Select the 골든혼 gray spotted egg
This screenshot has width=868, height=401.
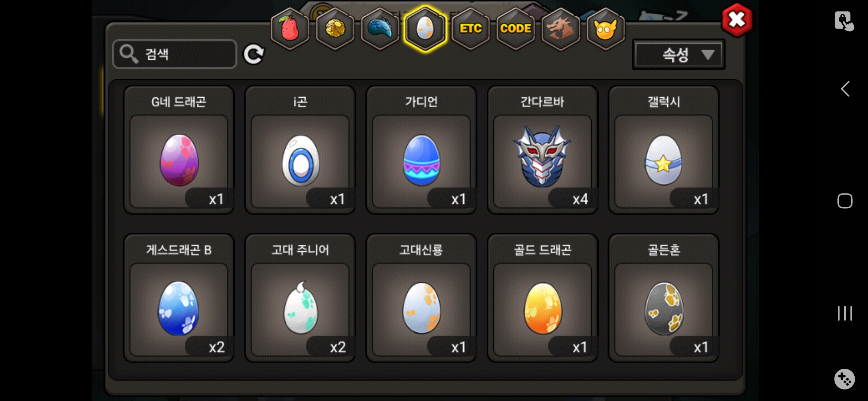(x=664, y=298)
